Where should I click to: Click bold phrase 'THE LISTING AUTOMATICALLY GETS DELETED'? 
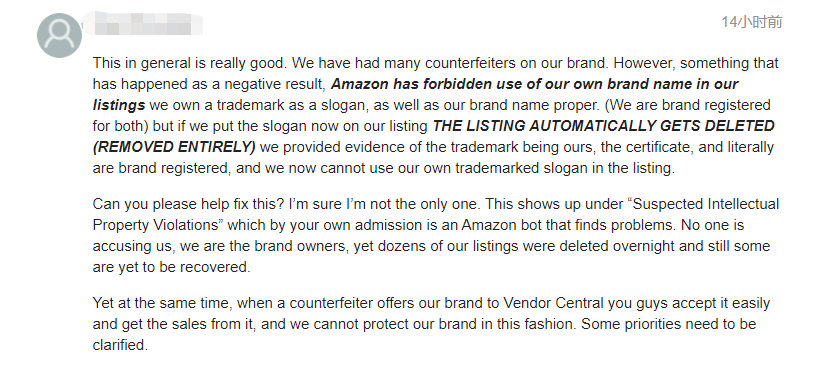[x=604, y=126]
